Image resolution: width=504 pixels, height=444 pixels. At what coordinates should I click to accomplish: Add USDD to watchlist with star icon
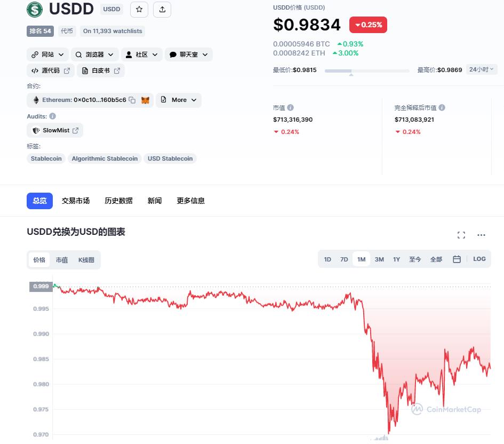[139, 9]
